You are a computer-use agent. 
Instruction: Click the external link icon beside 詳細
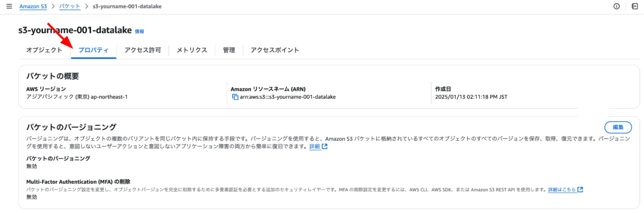(x=325, y=147)
